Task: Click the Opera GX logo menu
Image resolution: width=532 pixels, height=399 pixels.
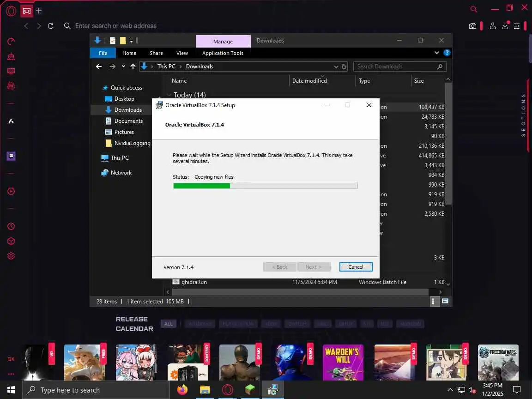Action: (11, 11)
